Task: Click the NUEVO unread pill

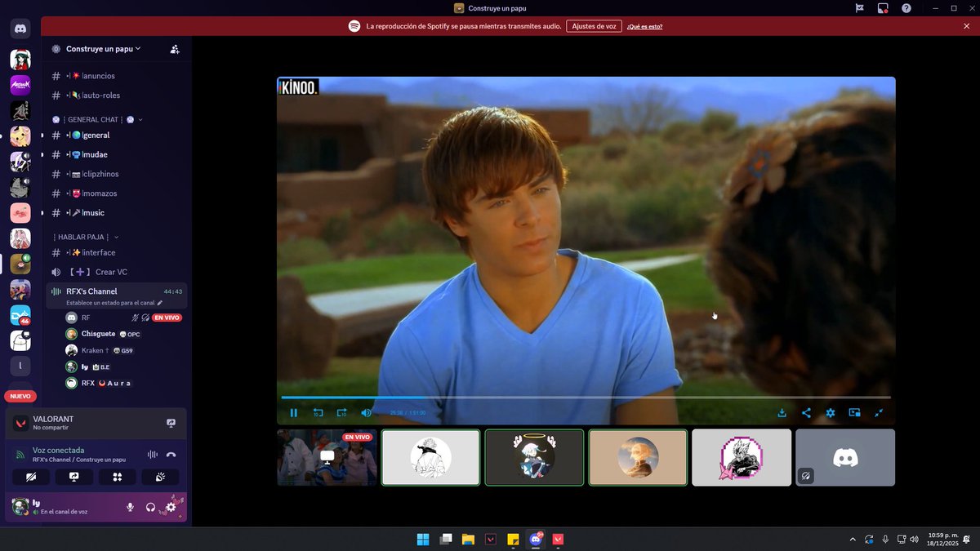Action: tap(20, 396)
